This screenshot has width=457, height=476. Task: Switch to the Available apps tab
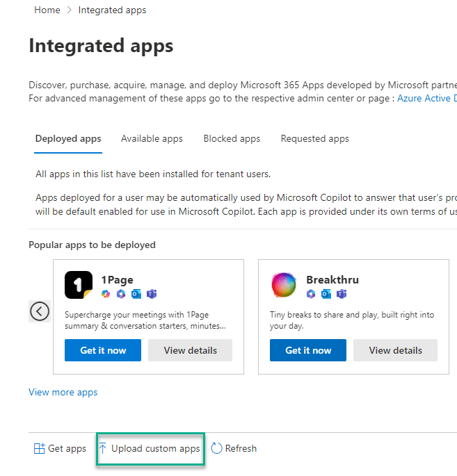(x=152, y=139)
